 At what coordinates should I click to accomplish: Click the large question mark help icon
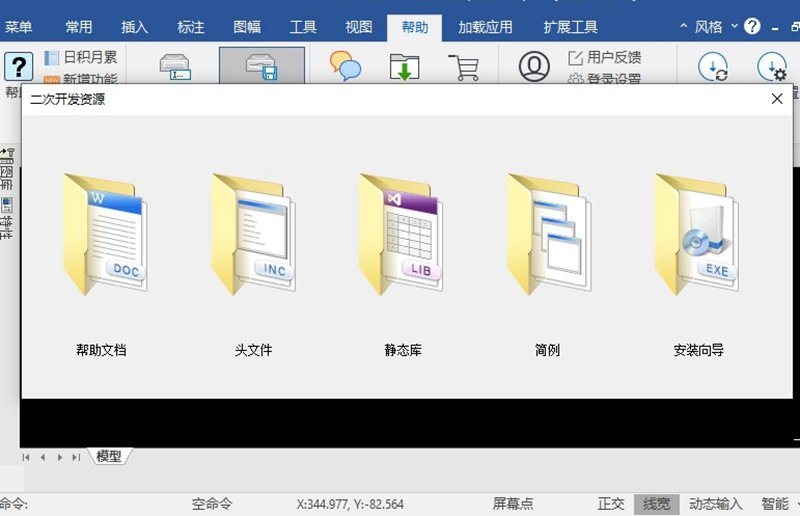tap(18, 66)
